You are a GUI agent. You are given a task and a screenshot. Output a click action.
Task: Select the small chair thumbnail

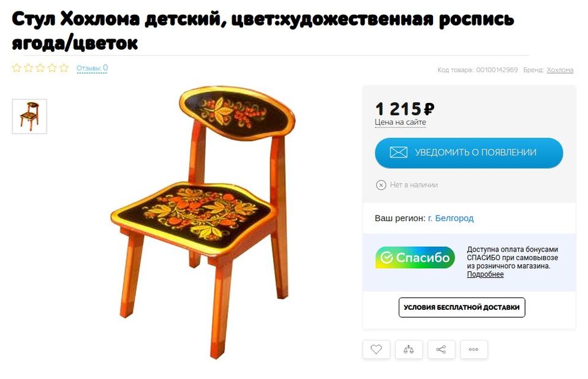point(29,116)
